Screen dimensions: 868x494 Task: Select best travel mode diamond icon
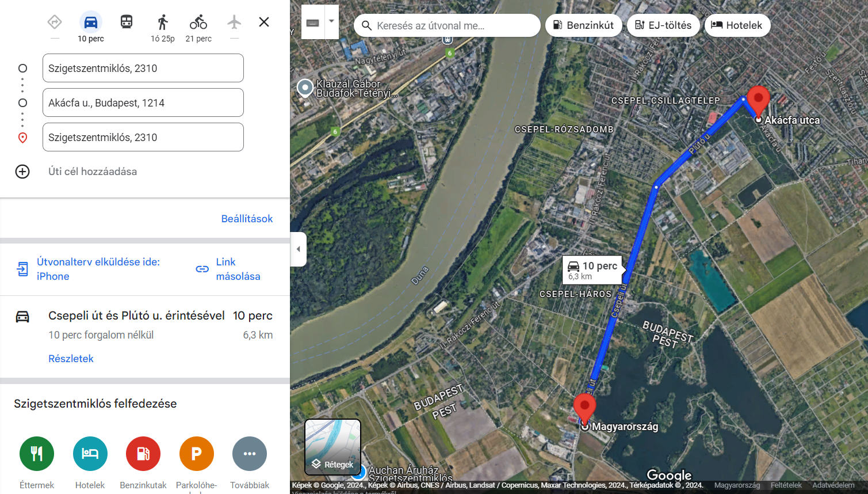click(x=55, y=22)
